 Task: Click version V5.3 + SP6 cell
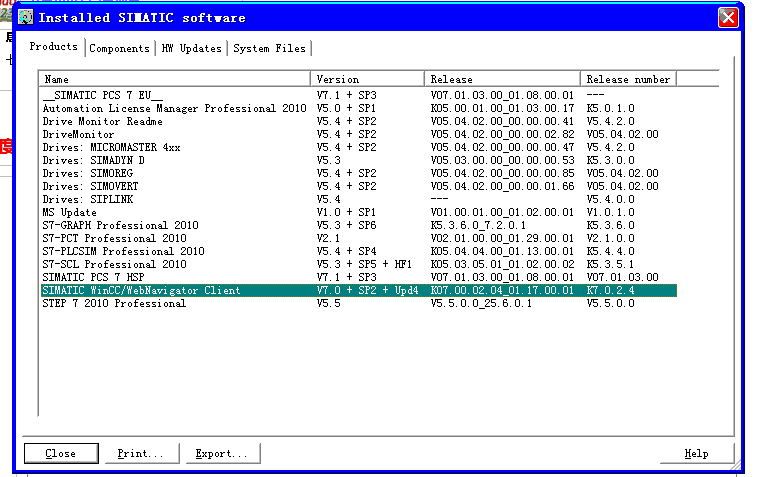[x=346, y=225]
